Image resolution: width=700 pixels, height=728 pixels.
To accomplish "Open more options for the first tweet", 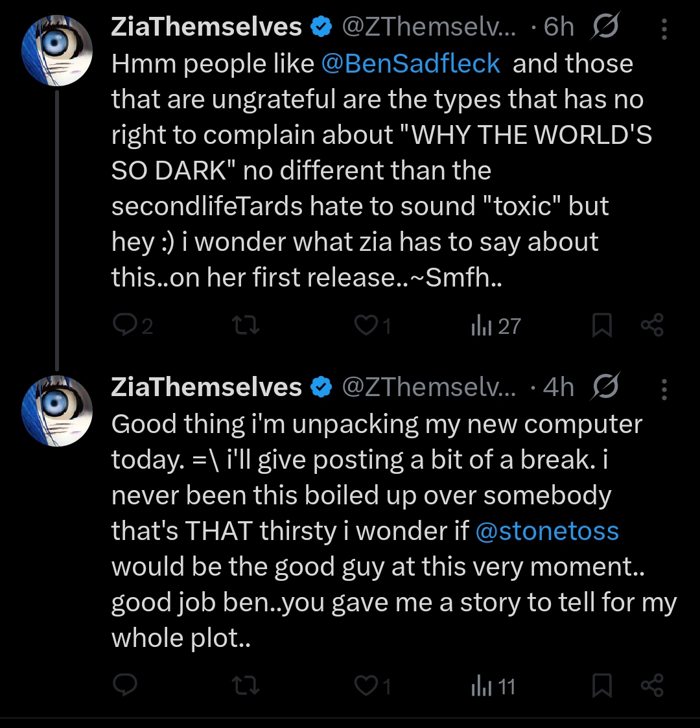I will pos(664,27).
